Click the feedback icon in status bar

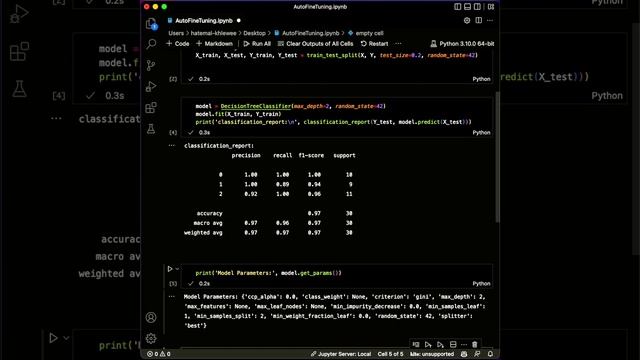point(477,354)
